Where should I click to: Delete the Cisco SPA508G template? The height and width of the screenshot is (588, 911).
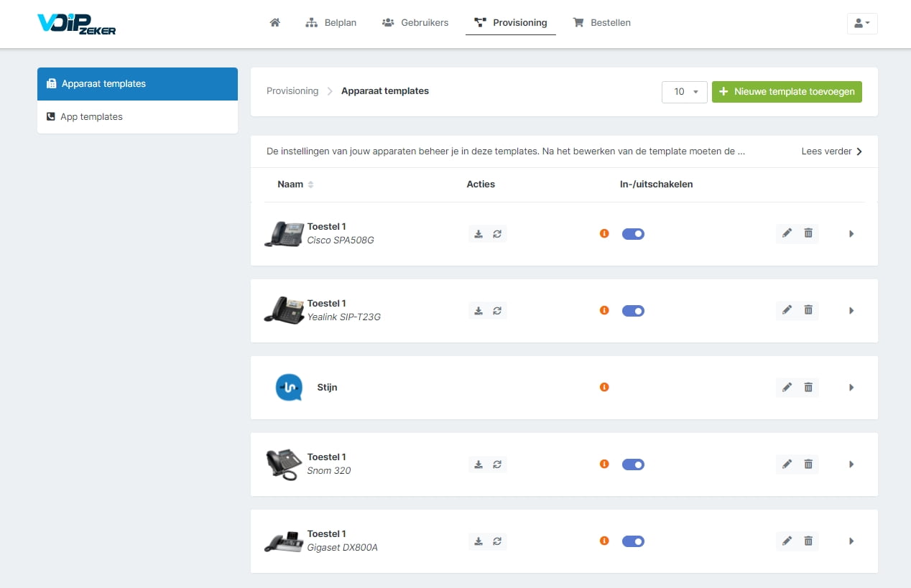tap(808, 233)
